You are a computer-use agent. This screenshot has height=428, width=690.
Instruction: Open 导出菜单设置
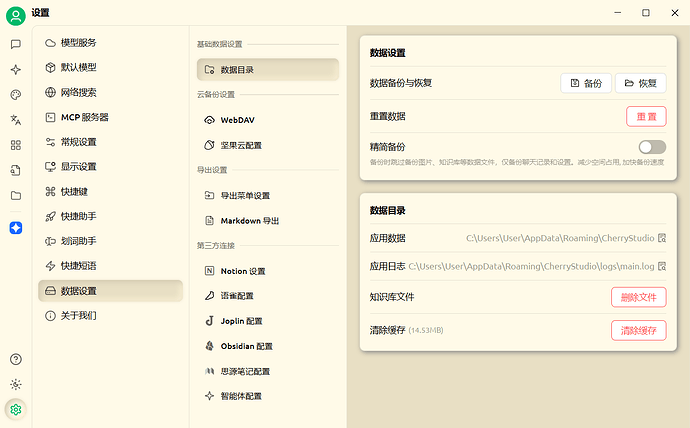268,195
